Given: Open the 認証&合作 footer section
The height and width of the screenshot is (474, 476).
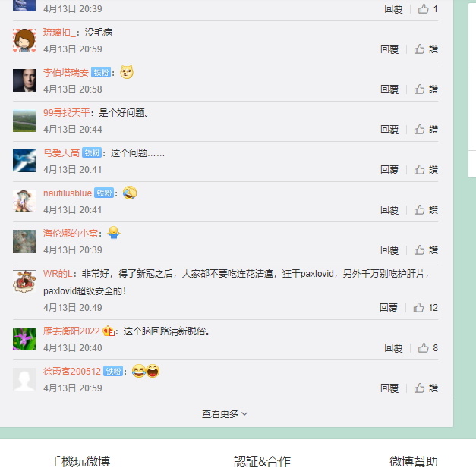Looking at the screenshot, I should tap(262, 462).
